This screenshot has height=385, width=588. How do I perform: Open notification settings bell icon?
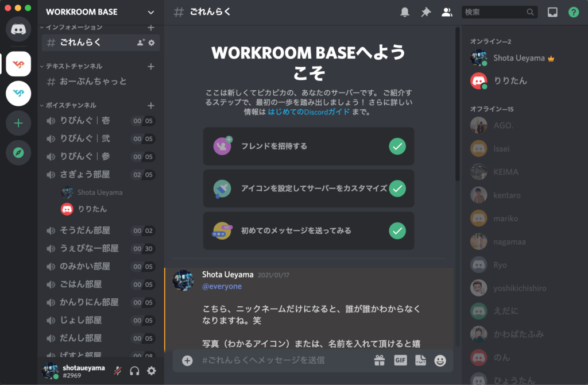click(x=405, y=12)
